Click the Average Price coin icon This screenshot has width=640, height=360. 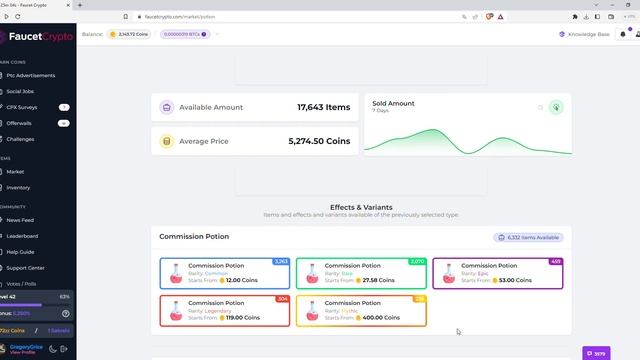click(167, 141)
